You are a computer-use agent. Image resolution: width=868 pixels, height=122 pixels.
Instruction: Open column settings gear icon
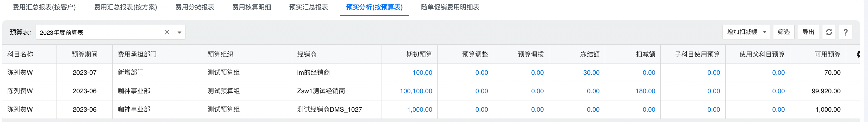[x=858, y=54]
